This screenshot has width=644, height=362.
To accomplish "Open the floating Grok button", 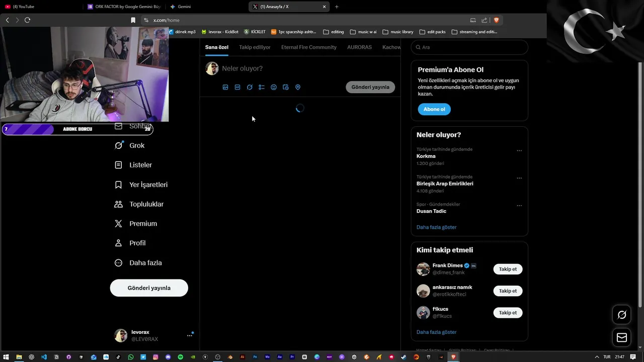I will tap(622, 315).
